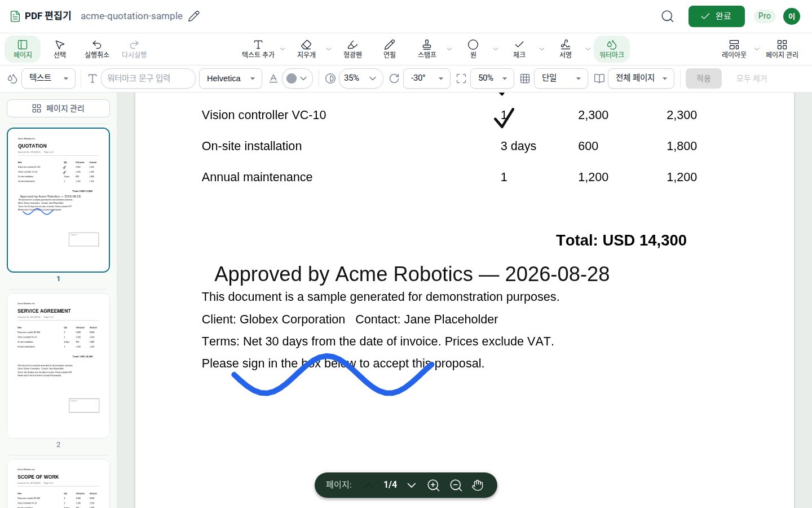Select the 형광펜 highlighter tool
This screenshot has height=508, width=812.
[352, 49]
